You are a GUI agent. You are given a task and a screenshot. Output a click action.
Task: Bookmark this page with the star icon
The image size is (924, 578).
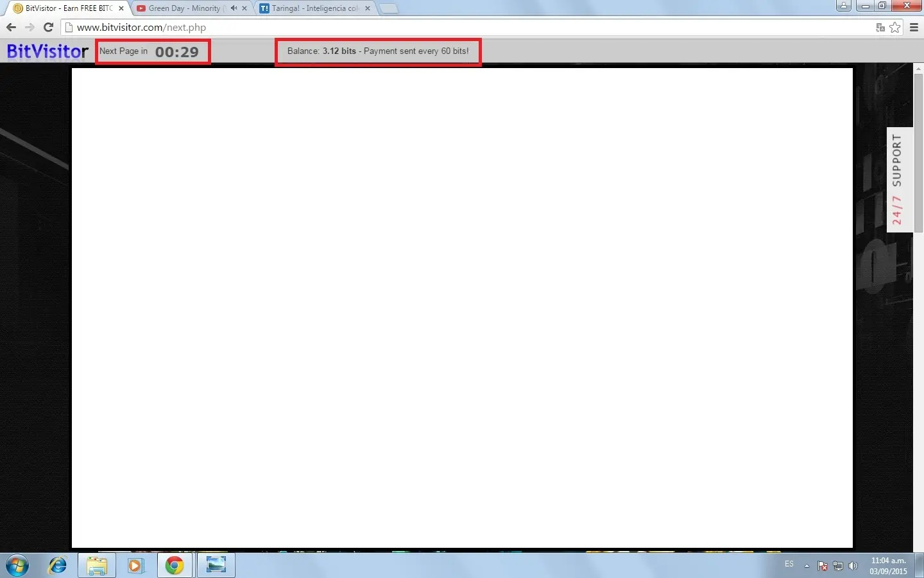(x=895, y=28)
